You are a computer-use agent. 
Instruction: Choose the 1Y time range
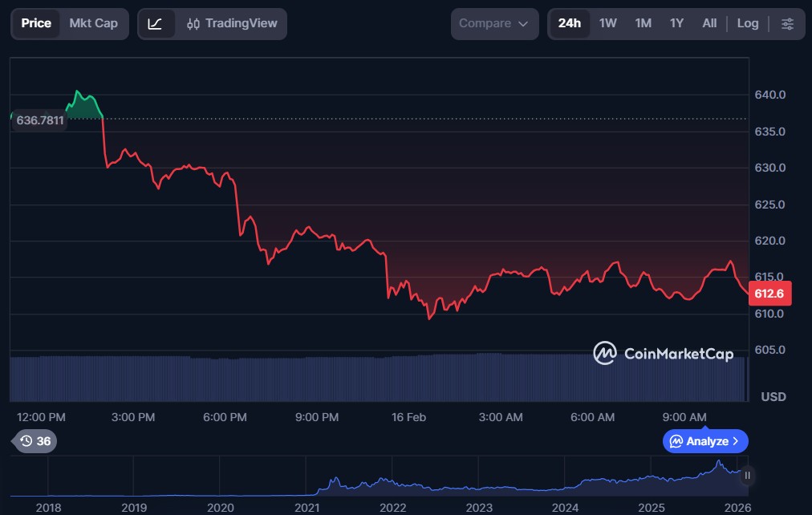click(x=676, y=24)
